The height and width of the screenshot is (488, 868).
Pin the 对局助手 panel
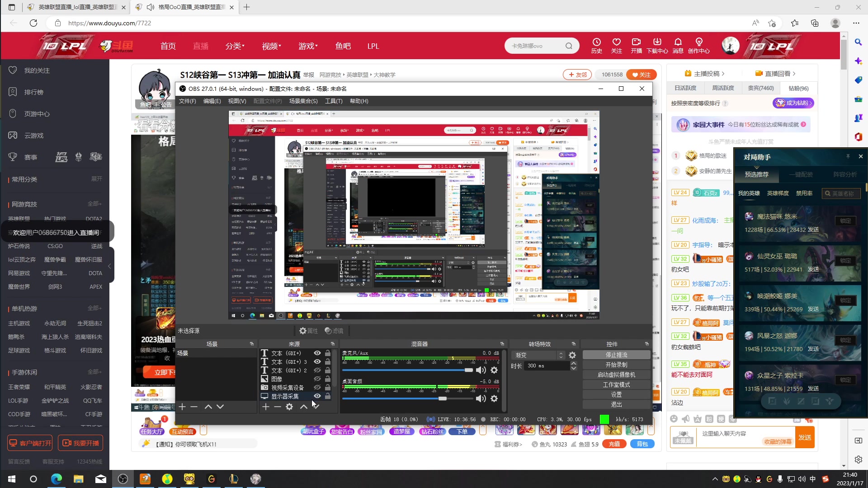[848, 156]
